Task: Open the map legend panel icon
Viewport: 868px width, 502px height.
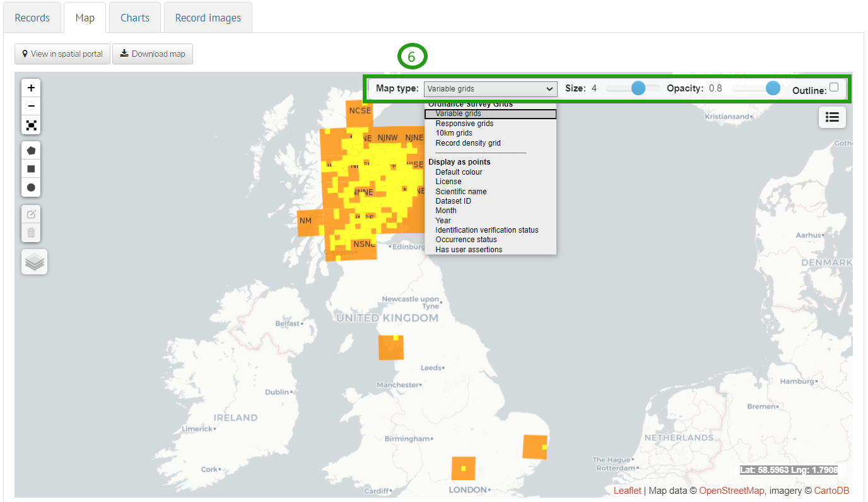Action: point(832,117)
